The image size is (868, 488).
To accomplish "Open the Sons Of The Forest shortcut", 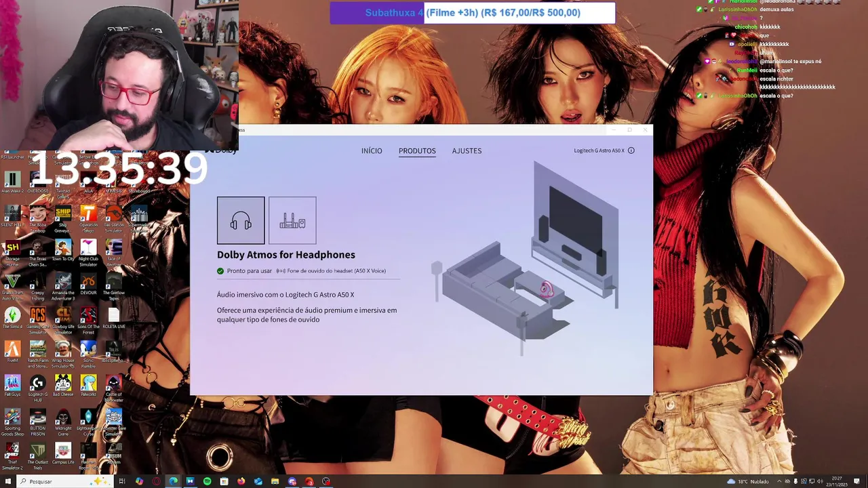I will click(x=89, y=320).
